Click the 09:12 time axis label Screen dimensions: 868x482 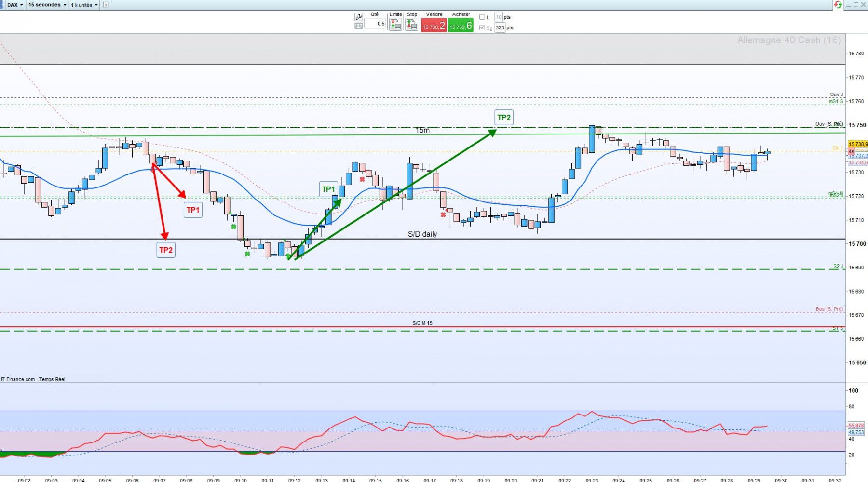pos(295,480)
